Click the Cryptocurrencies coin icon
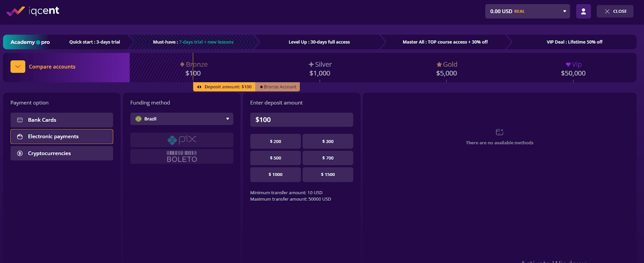This screenshot has width=644, height=263. [x=20, y=153]
